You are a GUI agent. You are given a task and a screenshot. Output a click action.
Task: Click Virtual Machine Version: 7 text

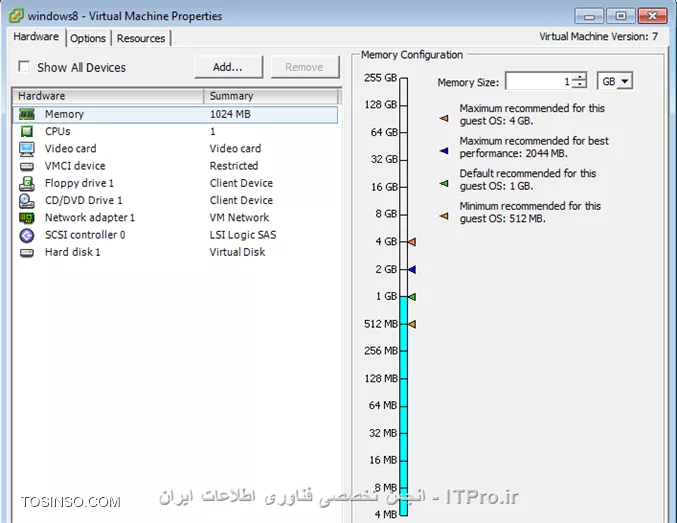[598, 37]
